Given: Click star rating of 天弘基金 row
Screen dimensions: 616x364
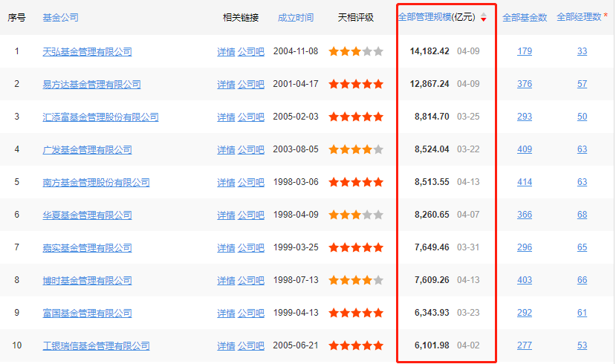Looking at the screenshot, I should 356,51.
